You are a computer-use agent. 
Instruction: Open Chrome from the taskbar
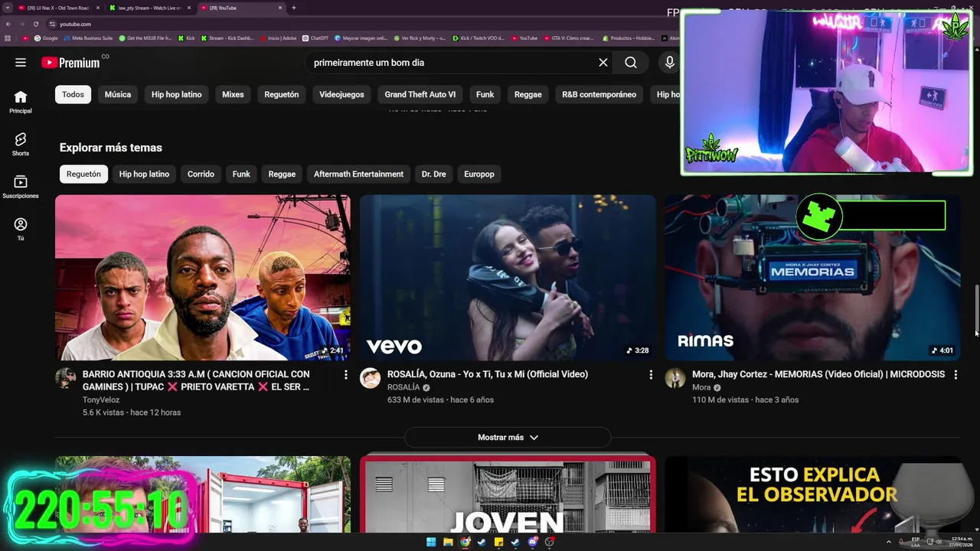pyautogui.click(x=465, y=542)
